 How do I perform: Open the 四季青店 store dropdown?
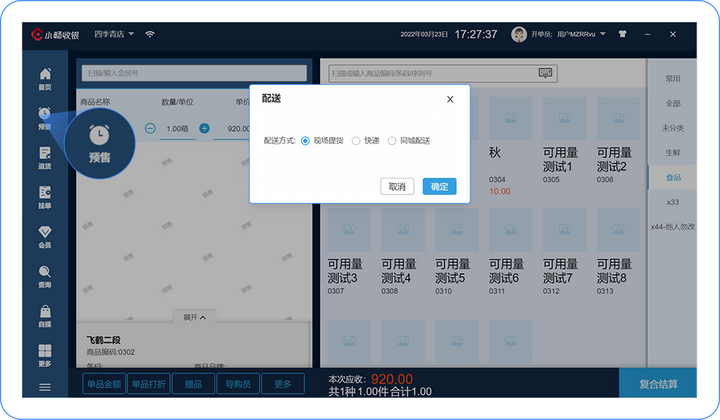(114, 34)
